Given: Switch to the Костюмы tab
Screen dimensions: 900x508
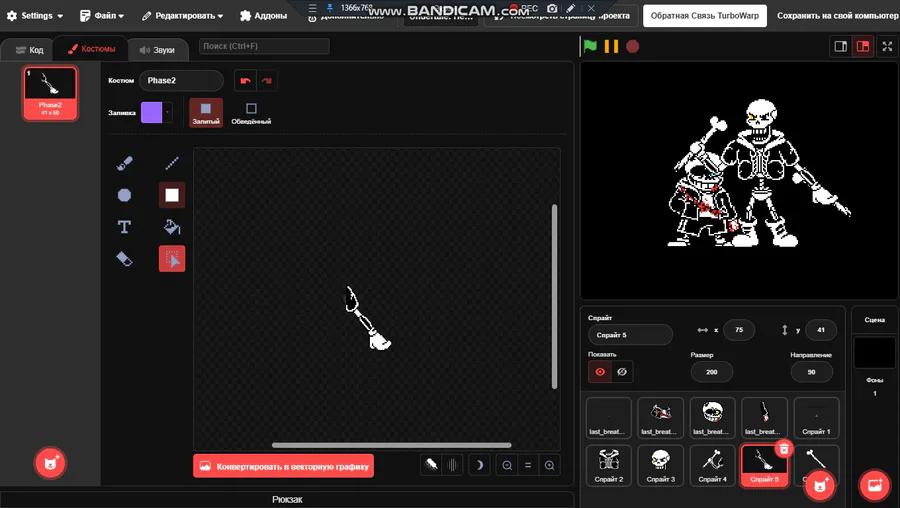Looking at the screenshot, I should coord(91,49).
